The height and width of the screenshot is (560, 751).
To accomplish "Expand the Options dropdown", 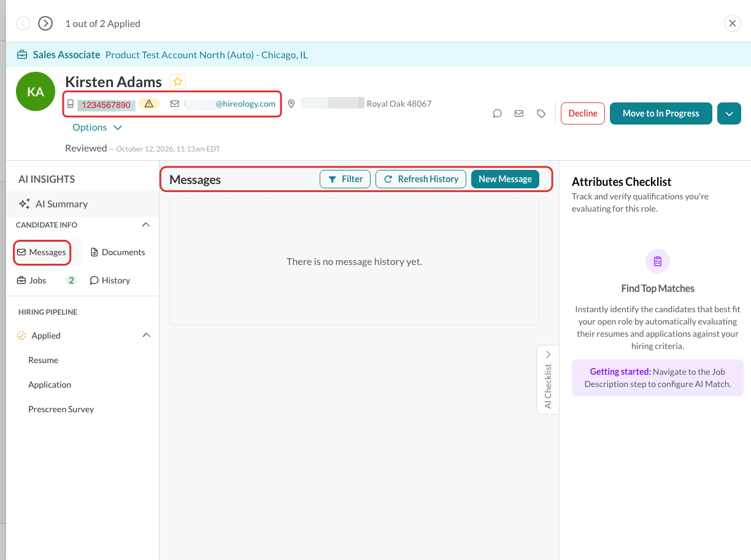I will point(98,128).
